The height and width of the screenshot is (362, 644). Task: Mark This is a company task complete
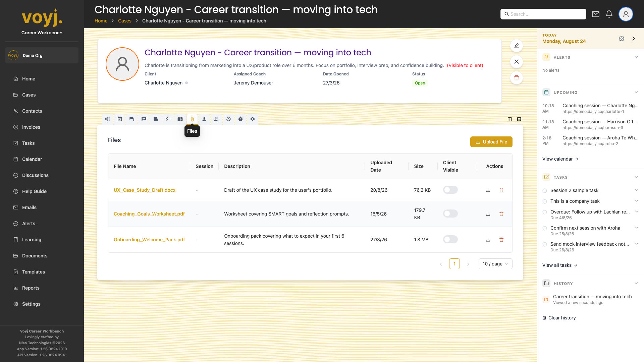click(x=545, y=201)
